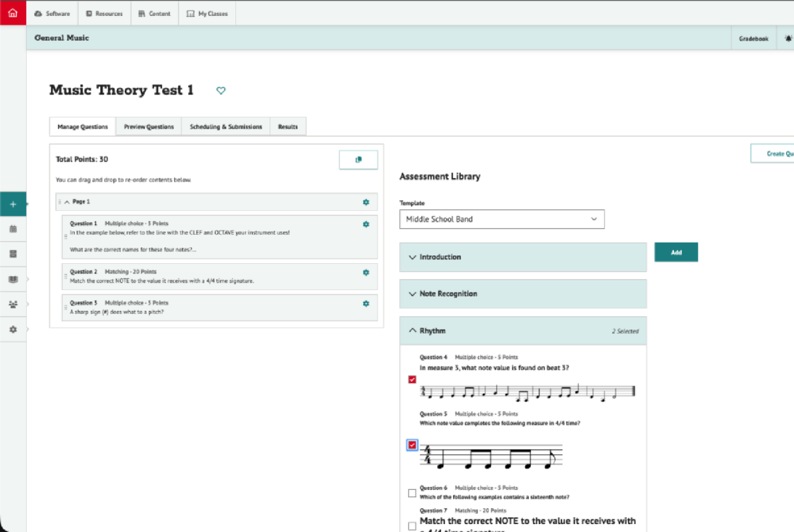Select the checkbox for Question 7
This screenshot has width=794, height=532.
click(x=412, y=526)
